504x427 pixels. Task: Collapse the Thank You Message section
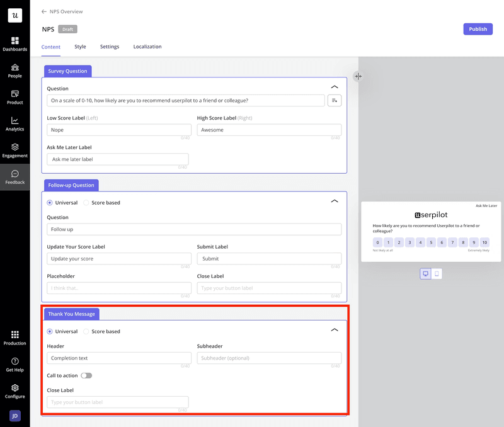coord(335,329)
